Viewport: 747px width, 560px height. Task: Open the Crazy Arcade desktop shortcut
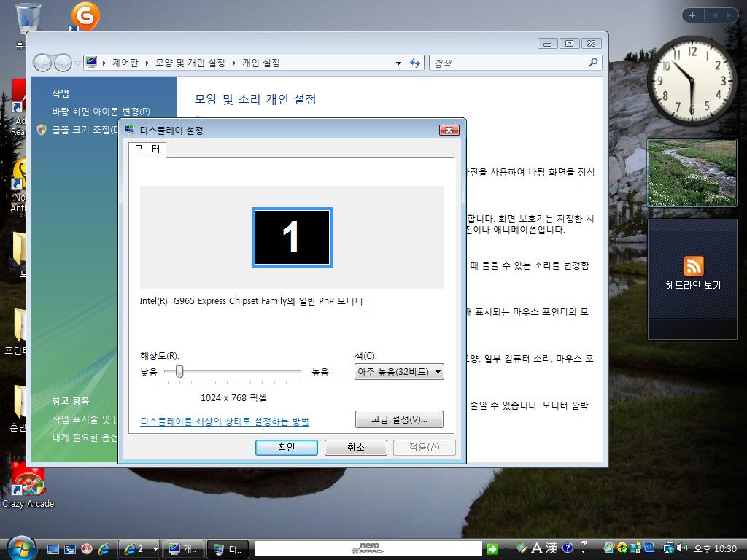tap(28, 483)
